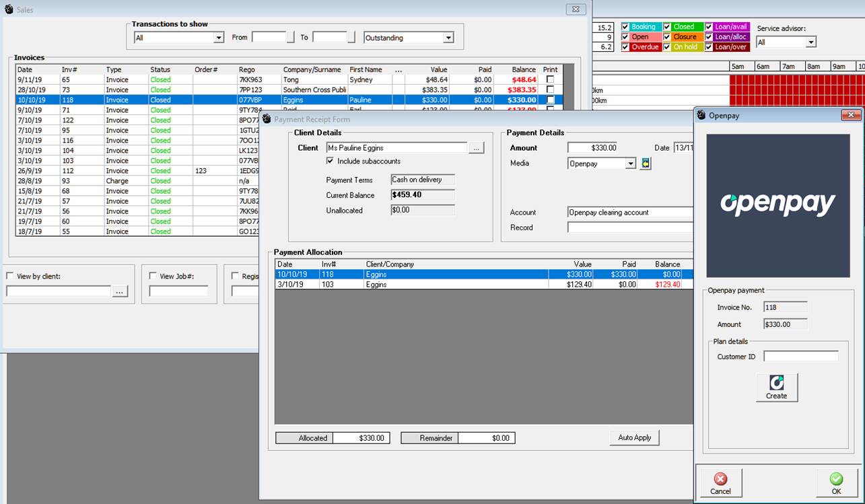Click the Payment Receipt Form title icon
Image resolution: width=865 pixels, height=504 pixels.
tap(267, 119)
